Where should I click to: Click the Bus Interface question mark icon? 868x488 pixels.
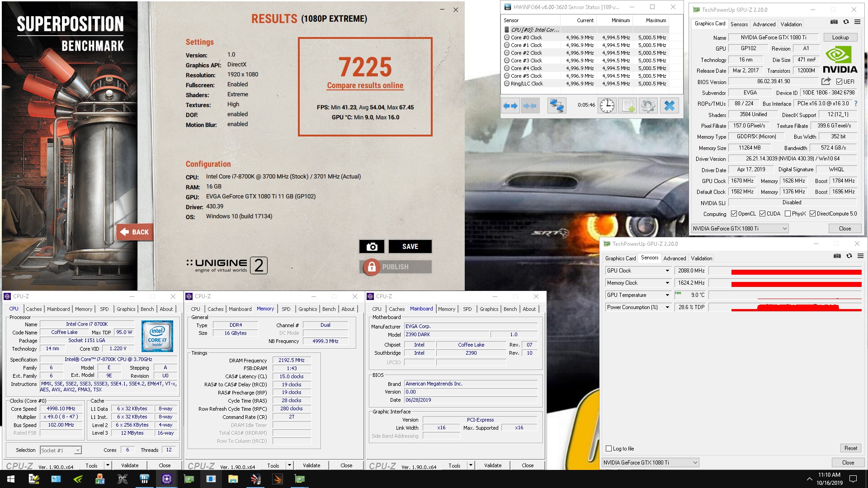(x=855, y=103)
